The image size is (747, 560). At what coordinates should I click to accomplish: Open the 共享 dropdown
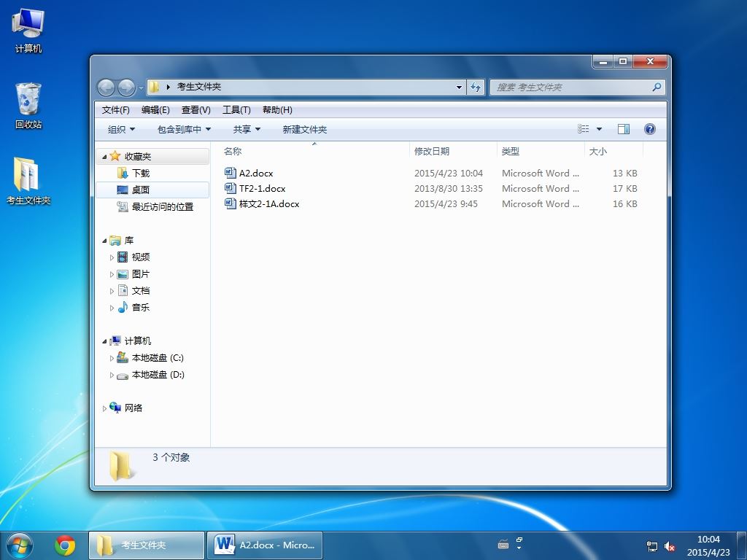[247, 129]
